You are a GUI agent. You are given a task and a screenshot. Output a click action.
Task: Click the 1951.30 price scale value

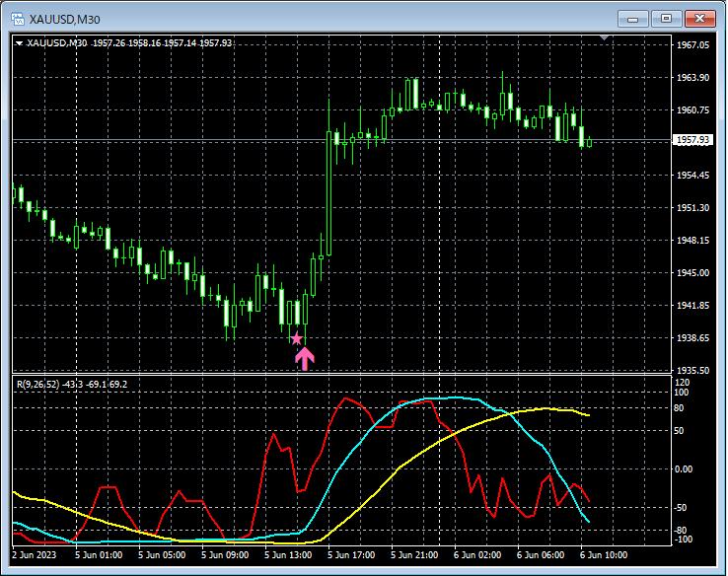(x=692, y=207)
